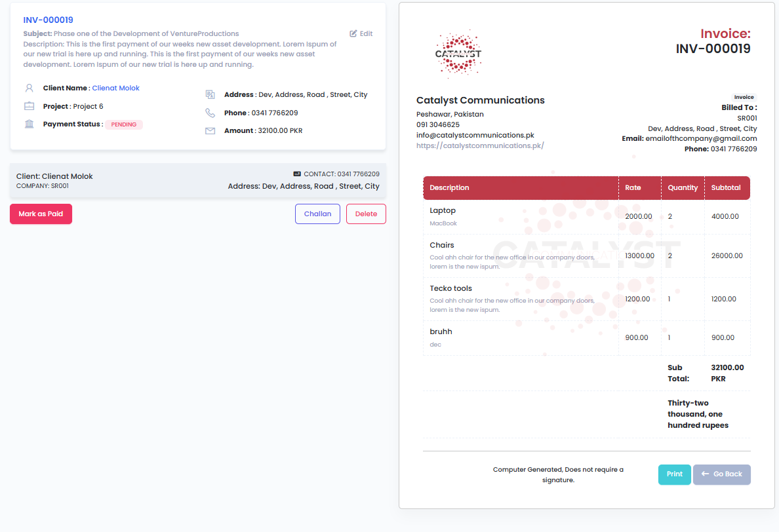
Task: Click the Chairs rate 13000.00
Action: tap(639, 256)
